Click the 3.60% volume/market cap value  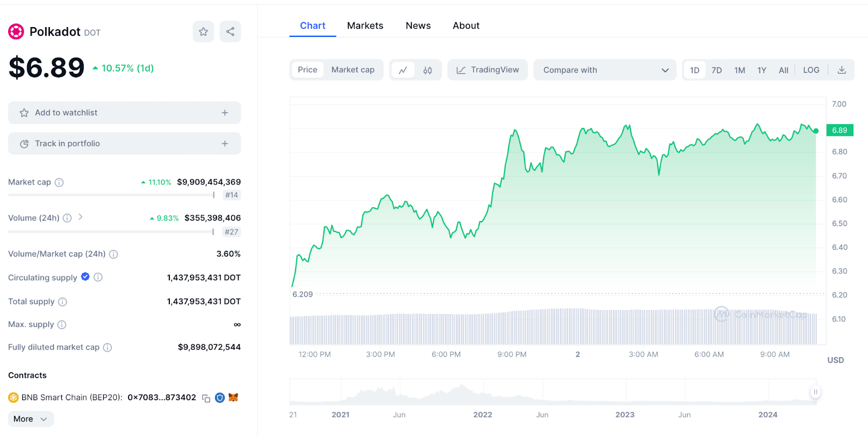(228, 254)
